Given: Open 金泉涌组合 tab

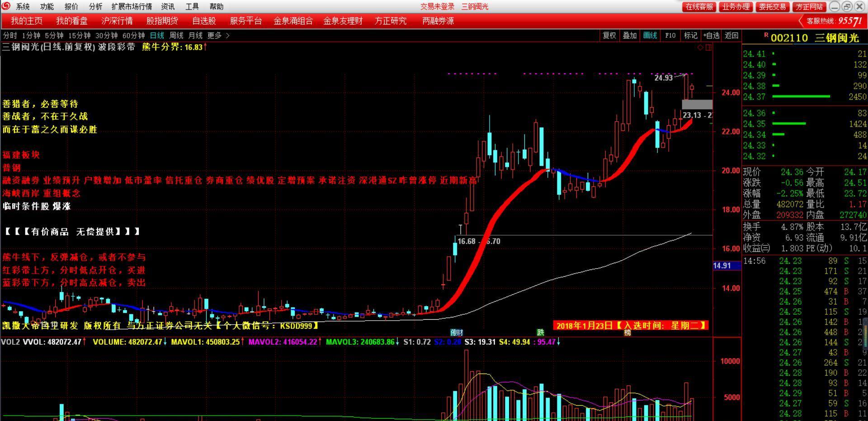Looking at the screenshot, I should coord(293,21).
